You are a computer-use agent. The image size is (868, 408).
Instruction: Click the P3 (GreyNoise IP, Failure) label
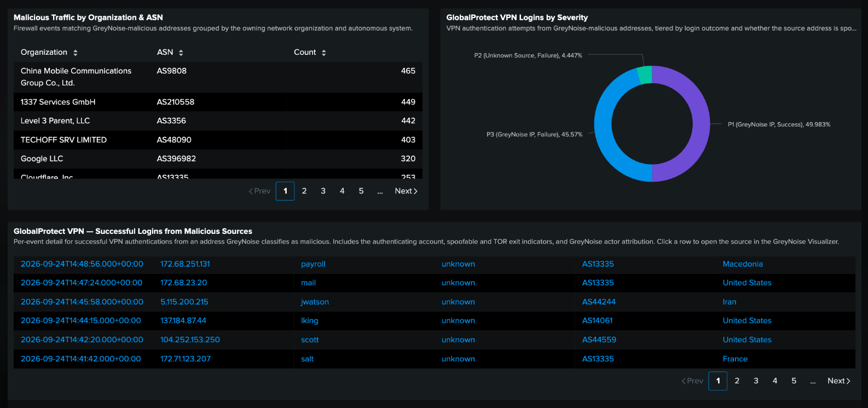point(534,135)
